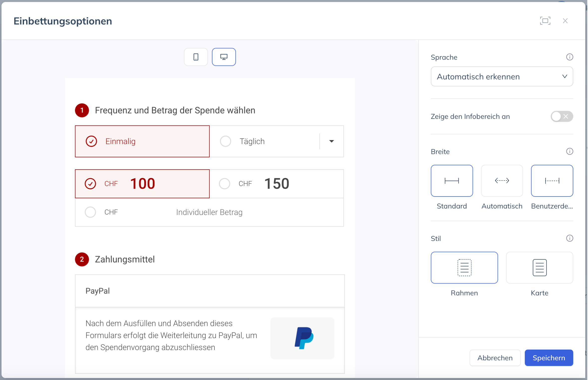588x380 pixels.
Task: Select the Einmalig frequency option
Action: [x=142, y=141]
